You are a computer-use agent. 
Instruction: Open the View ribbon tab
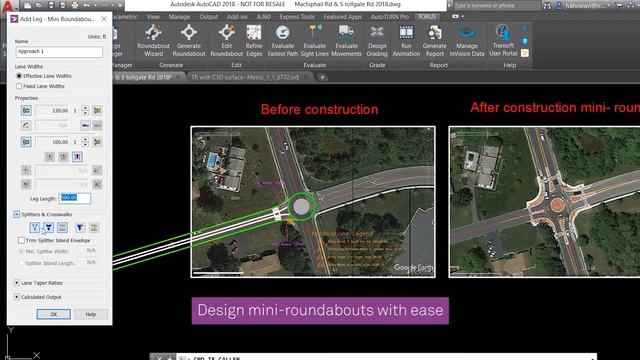pyautogui.click(x=153, y=17)
